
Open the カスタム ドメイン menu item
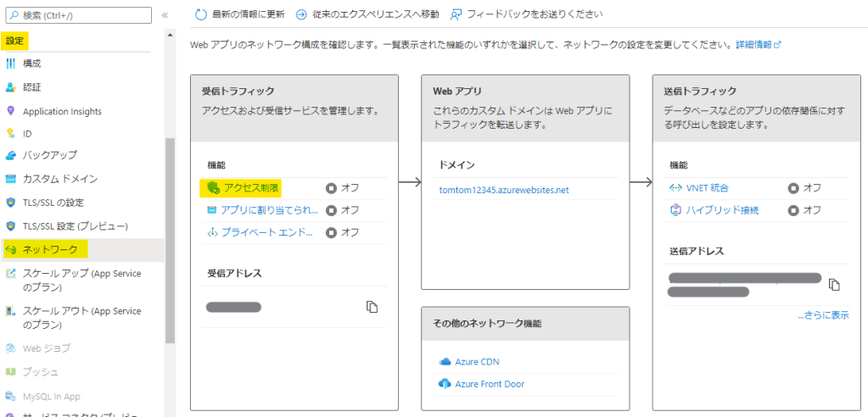(60, 179)
